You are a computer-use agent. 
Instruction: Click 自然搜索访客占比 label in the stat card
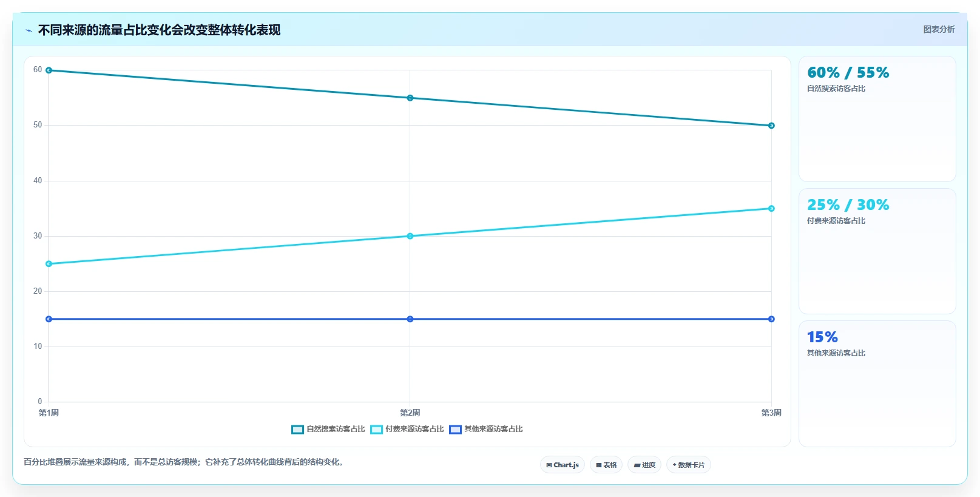tap(836, 89)
